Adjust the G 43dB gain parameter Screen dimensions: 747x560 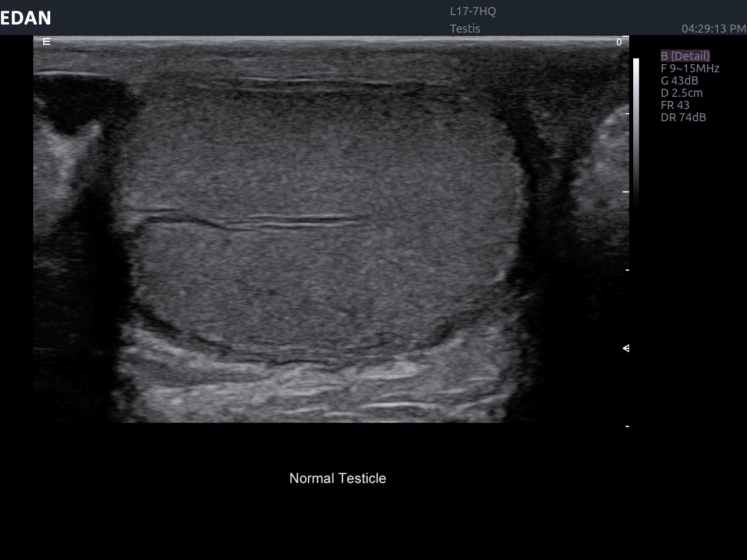pyautogui.click(x=679, y=80)
